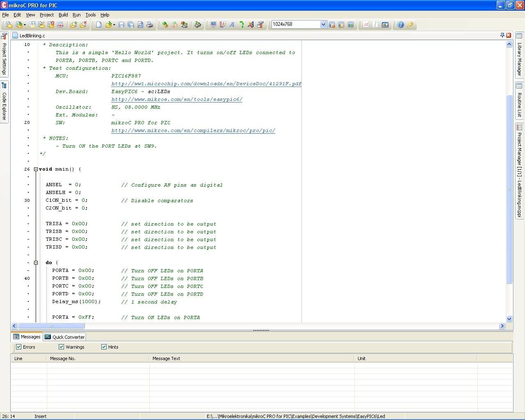
Task: Select the LedBlinking.c editor tab
Action: click(29, 36)
